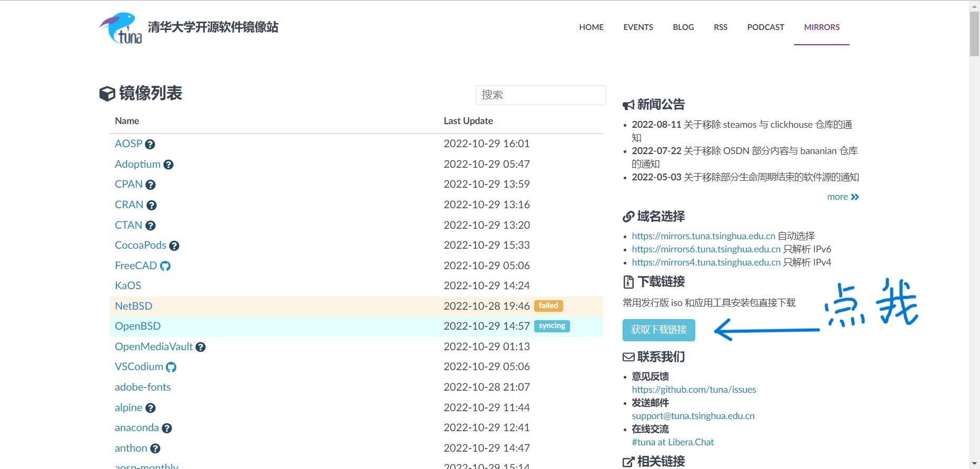Viewport: 980px width, 469px height.
Task: Click the GitHub icon beside VSCodium
Action: [171, 367]
